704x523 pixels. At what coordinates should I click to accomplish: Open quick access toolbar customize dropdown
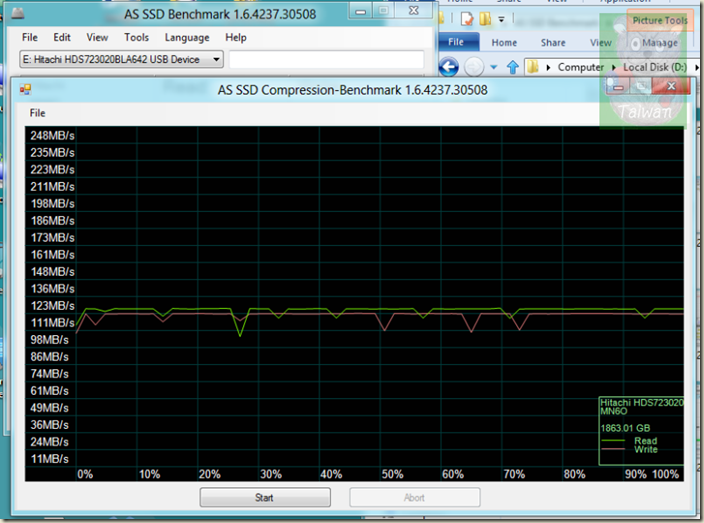tap(502, 19)
